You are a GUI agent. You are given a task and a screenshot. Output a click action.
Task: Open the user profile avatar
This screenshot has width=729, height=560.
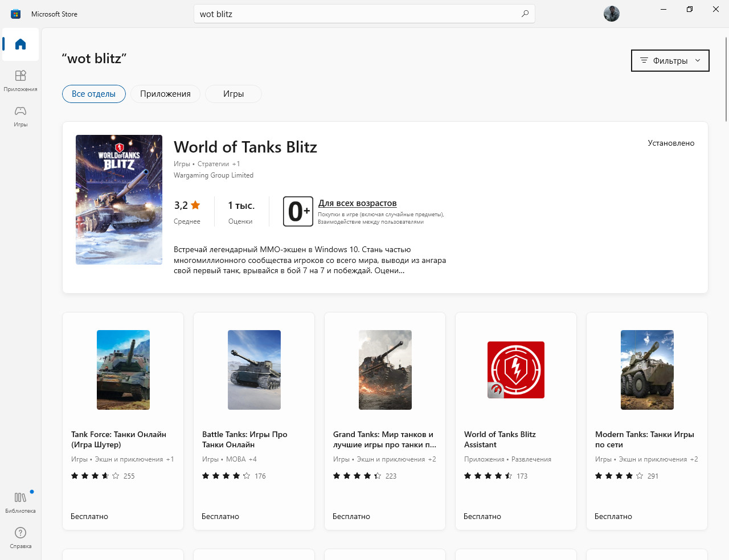[x=612, y=14]
